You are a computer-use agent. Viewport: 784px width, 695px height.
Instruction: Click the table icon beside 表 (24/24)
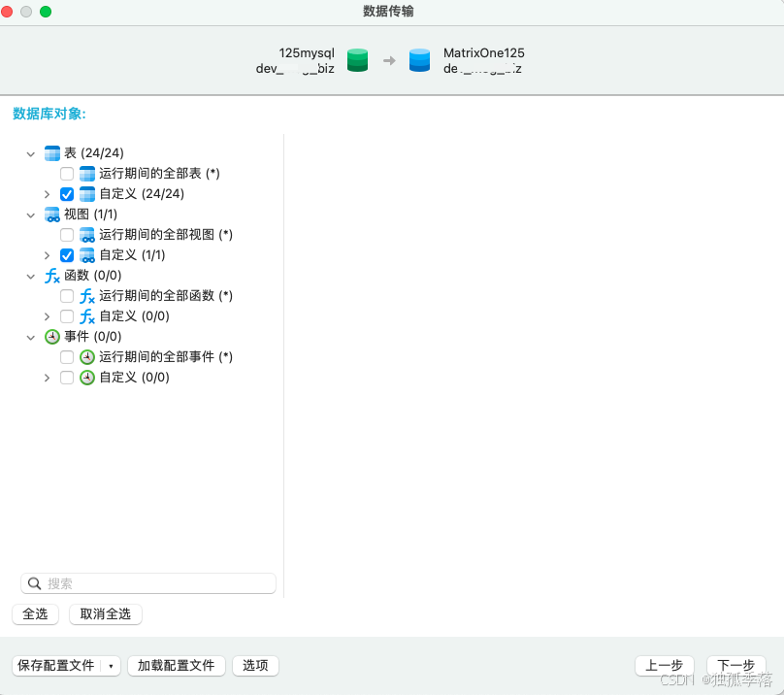51,152
